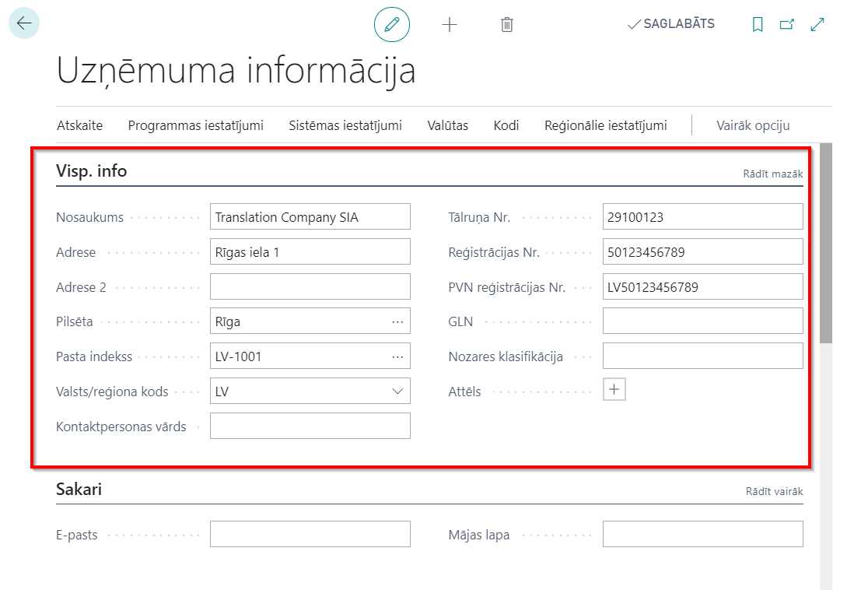Show more Sakari fields with Rādīt vairāk
This screenshot has height=590, width=868.
point(775,491)
